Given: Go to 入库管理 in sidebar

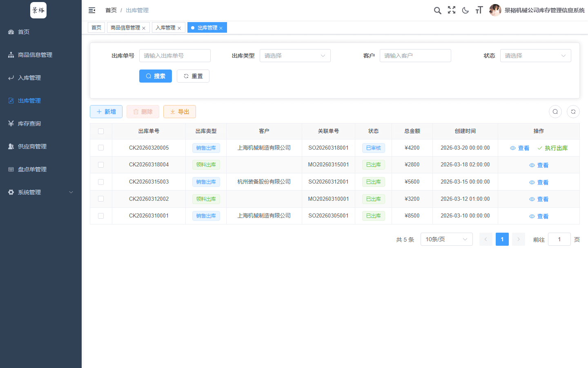Looking at the screenshot, I should tap(41, 78).
